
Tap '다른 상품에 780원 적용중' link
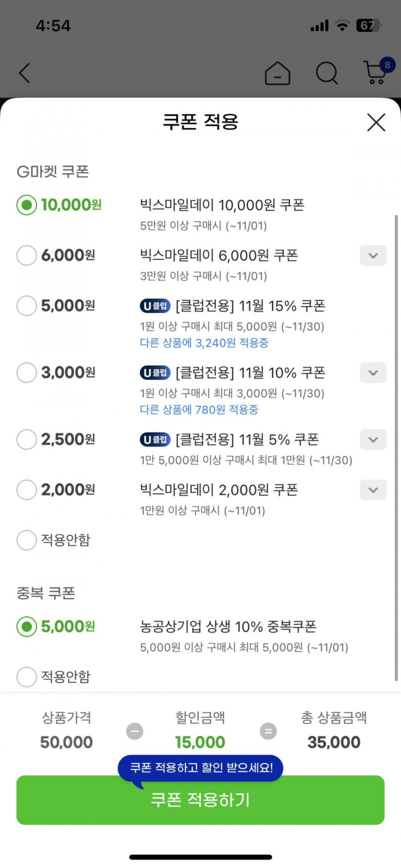pos(199,409)
